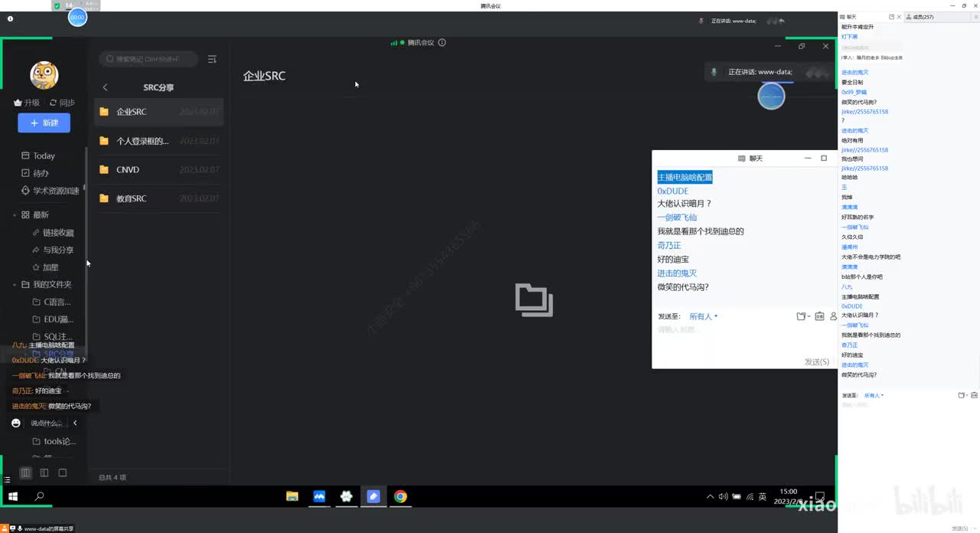This screenshot has height=533, width=980.
Task: Open the 企业SRC folder row
Action: (159, 112)
